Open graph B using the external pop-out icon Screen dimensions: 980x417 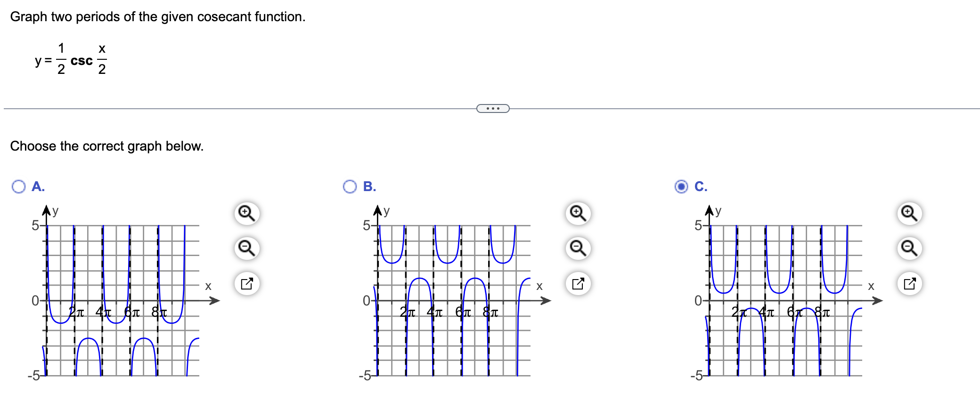(578, 284)
